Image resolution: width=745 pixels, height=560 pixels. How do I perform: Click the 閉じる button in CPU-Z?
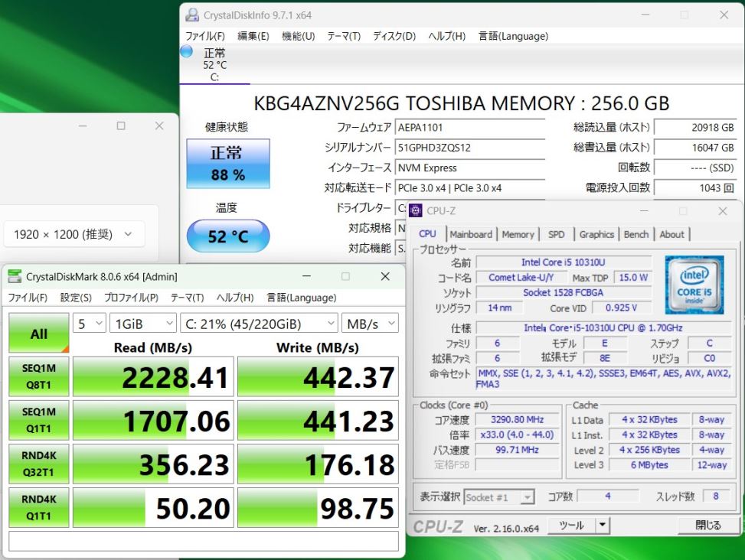pyautogui.click(x=708, y=526)
